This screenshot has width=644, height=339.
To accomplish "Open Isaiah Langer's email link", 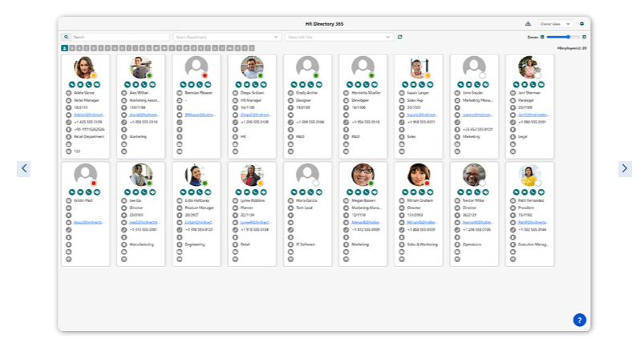I will [x=422, y=115].
